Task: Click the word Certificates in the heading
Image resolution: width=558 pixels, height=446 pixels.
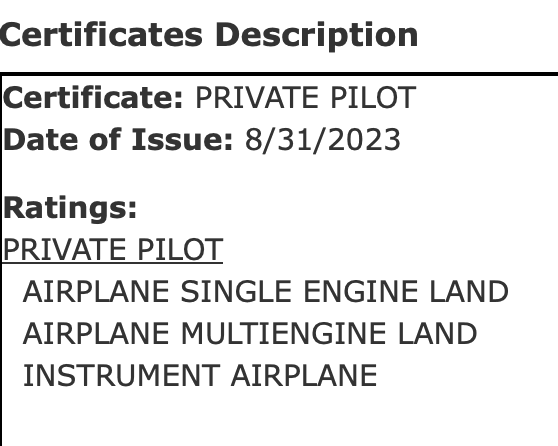Action: (101, 35)
